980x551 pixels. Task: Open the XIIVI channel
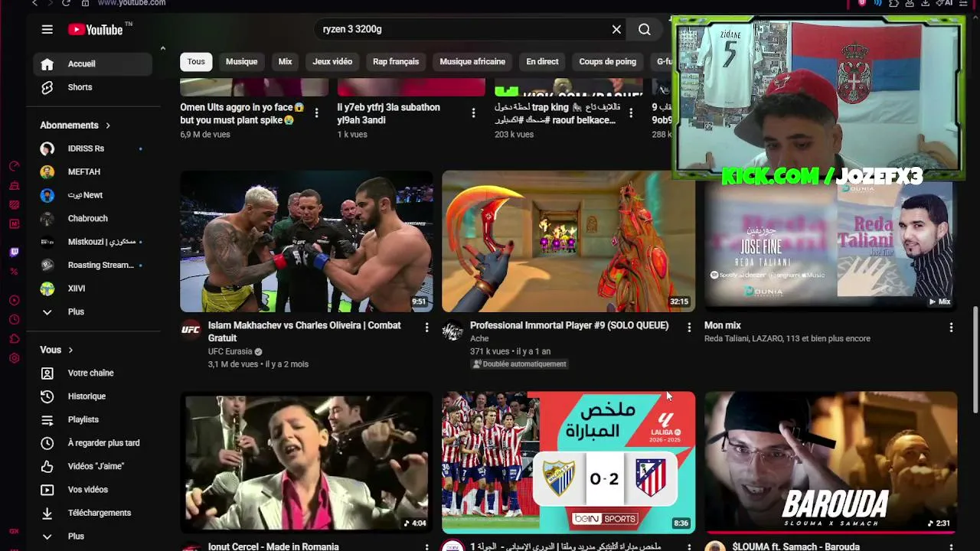pyautogui.click(x=93, y=289)
